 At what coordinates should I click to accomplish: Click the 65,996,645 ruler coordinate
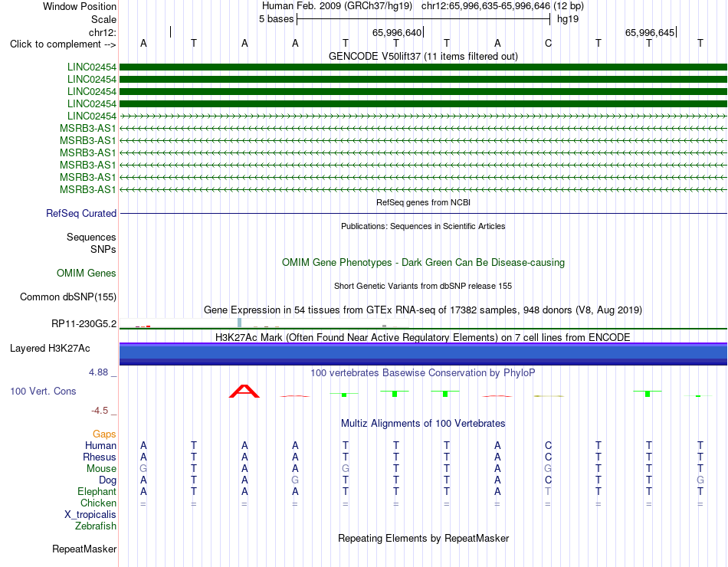coord(650,32)
